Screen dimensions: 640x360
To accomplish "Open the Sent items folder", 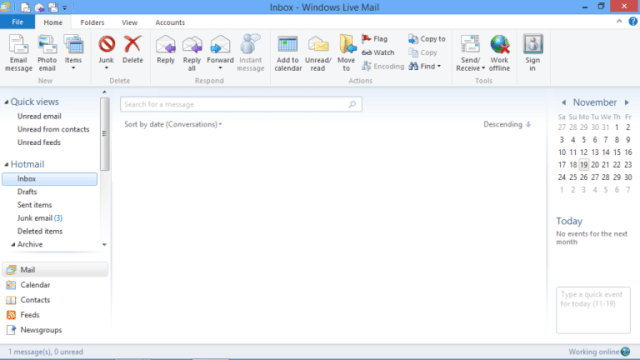I will pyautogui.click(x=35, y=205).
